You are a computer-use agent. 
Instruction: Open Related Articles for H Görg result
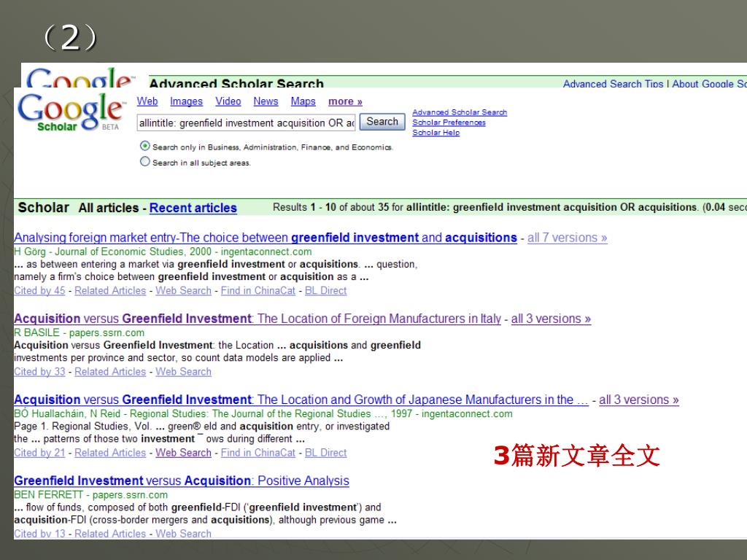[110, 290]
